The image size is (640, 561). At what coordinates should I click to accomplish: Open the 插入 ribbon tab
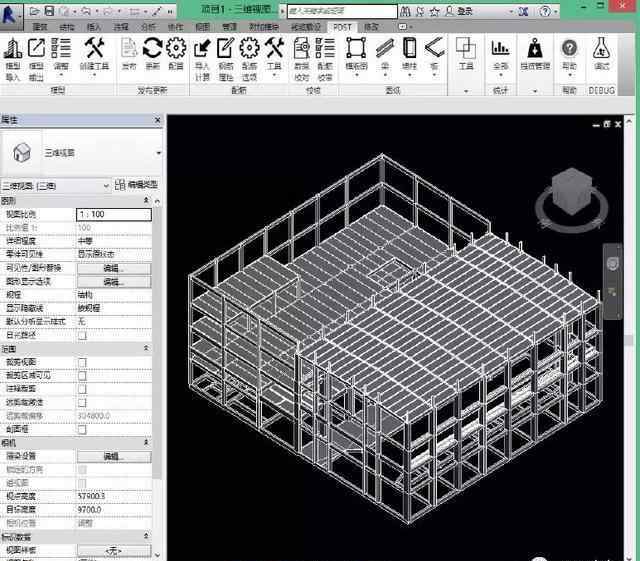[x=94, y=27]
